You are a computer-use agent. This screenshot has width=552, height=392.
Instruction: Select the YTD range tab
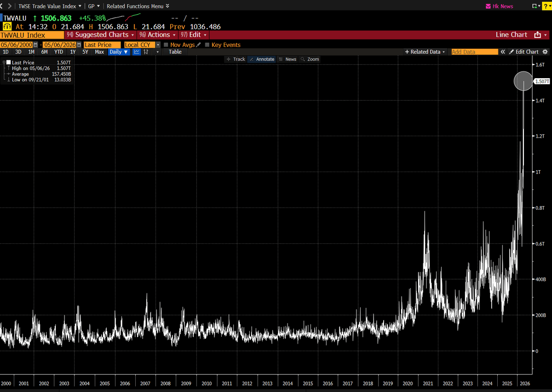[x=59, y=52]
